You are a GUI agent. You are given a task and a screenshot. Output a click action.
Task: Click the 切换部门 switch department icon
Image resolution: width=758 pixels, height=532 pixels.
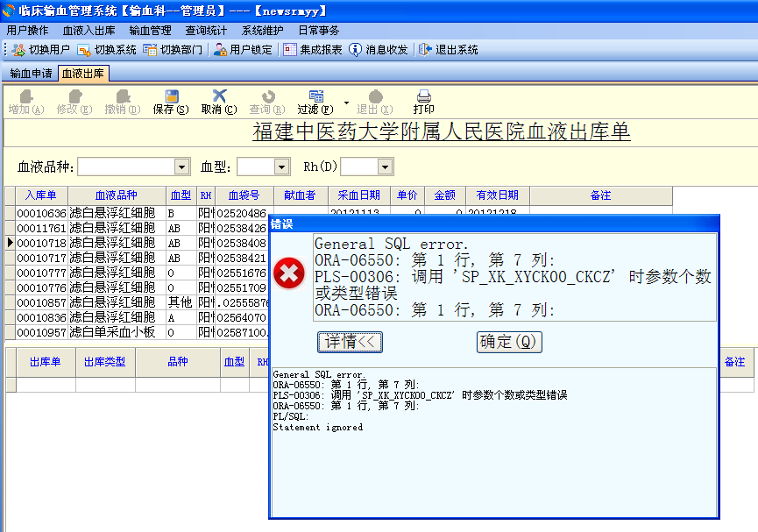pyautogui.click(x=150, y=50)
